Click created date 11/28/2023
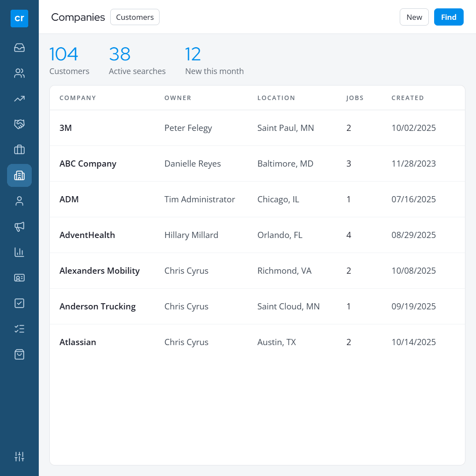The height and width of the screenshot is (476, 476). pos(413,164)
